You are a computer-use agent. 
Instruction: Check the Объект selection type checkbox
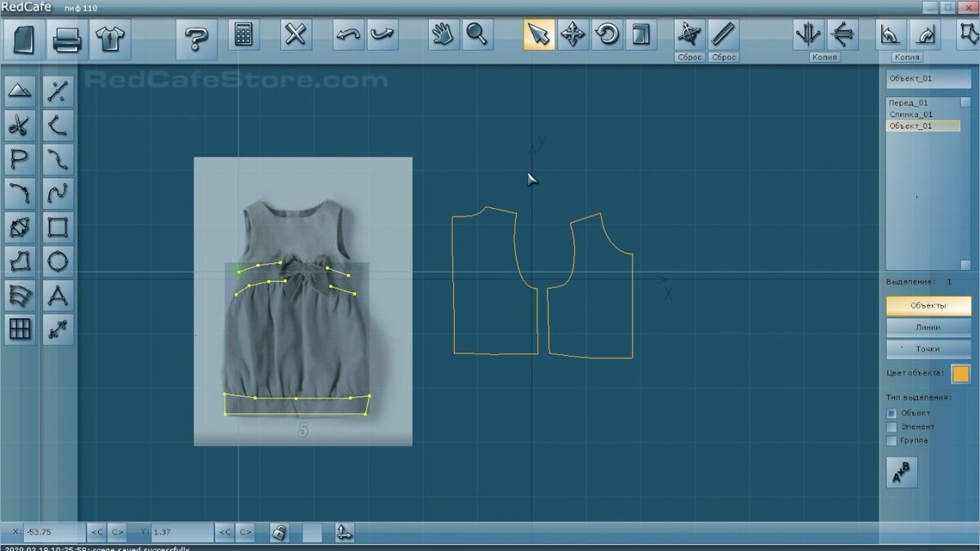click(892, 413)
